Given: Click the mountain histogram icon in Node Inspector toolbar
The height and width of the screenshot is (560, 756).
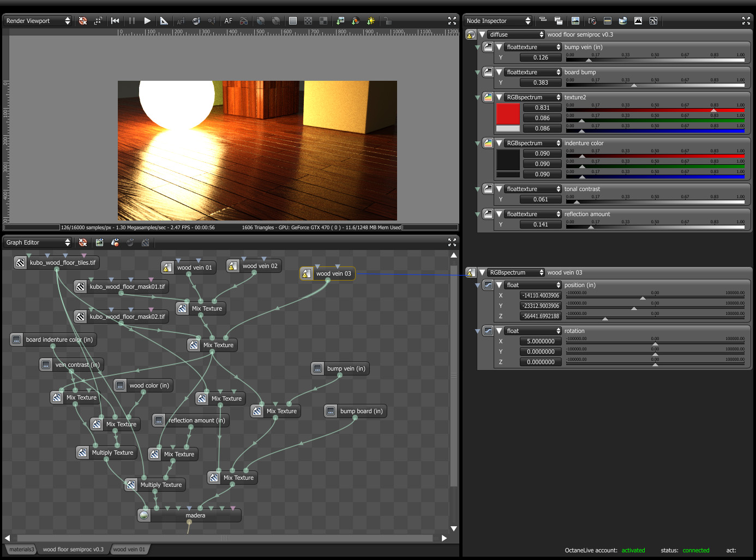Looking at the screenshot, I should pos(638,21).
